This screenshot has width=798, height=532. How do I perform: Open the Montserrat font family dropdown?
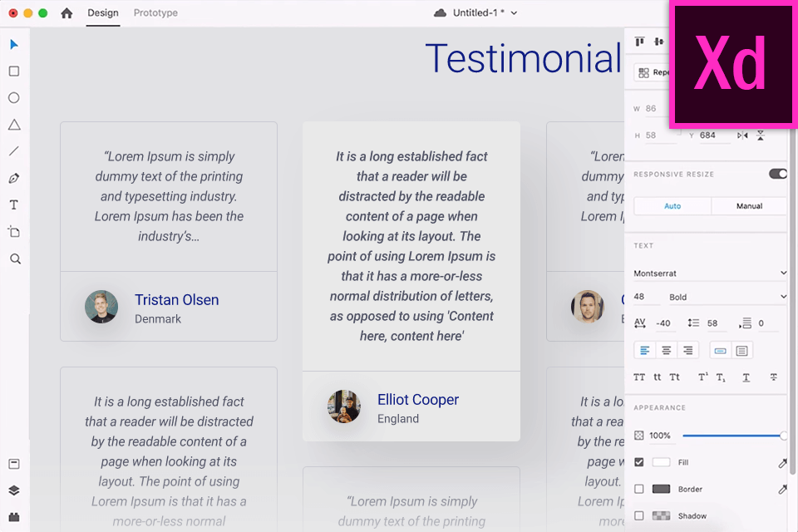pyautogui.click(x=709, y=273)
